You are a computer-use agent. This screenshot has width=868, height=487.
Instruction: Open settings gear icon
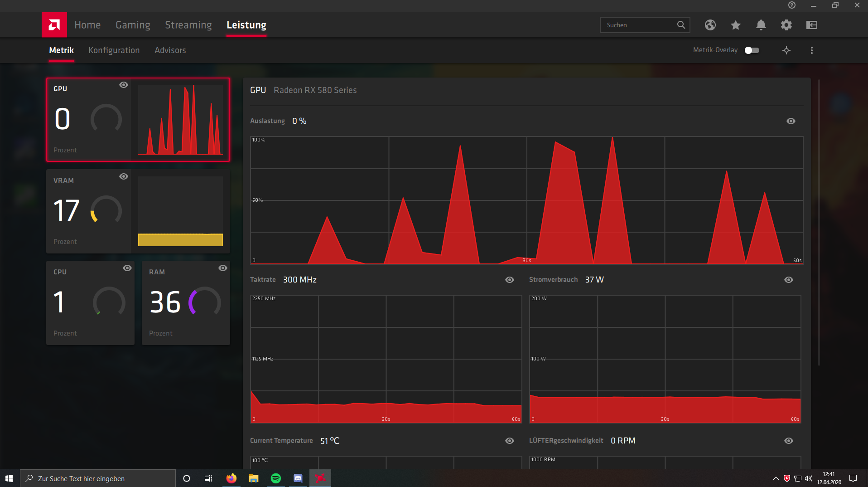[x=786, y=25]
